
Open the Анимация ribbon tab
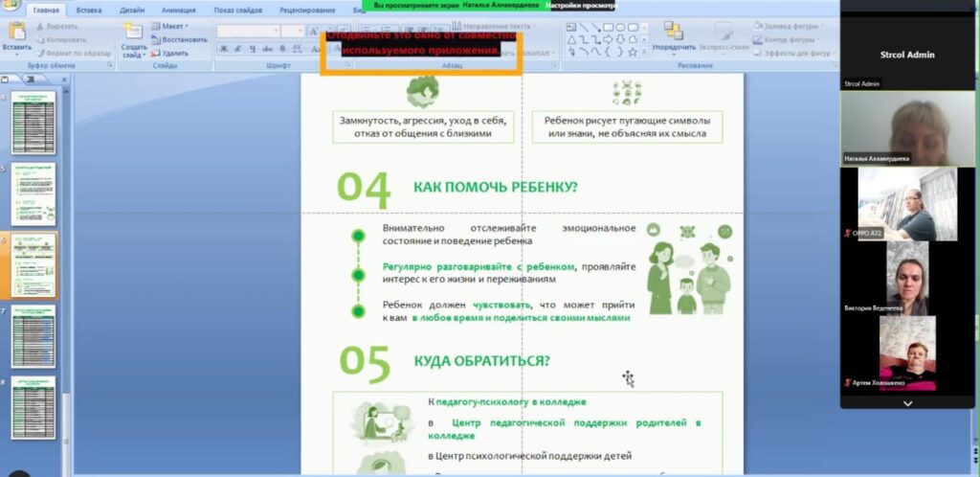[179, 10]
